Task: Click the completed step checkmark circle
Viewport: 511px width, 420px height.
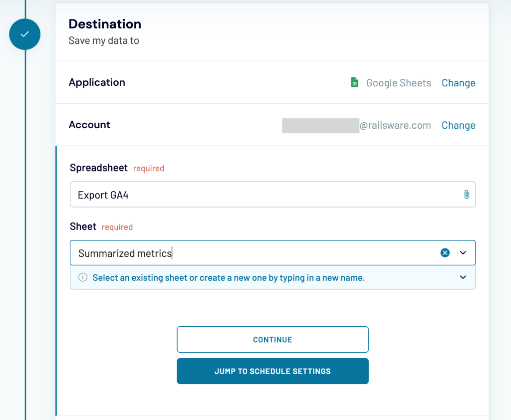Action: click(24, 34)
